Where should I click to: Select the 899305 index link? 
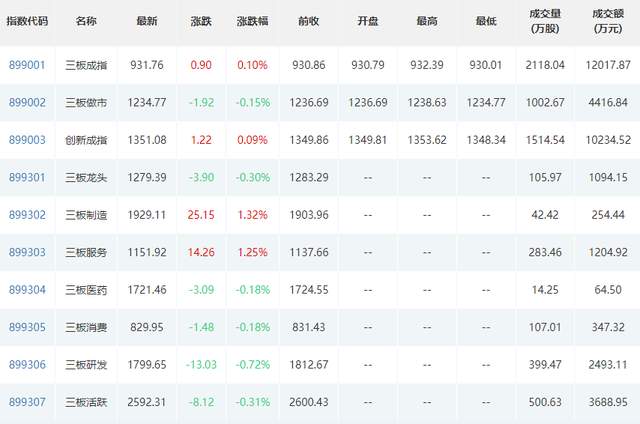27,327
